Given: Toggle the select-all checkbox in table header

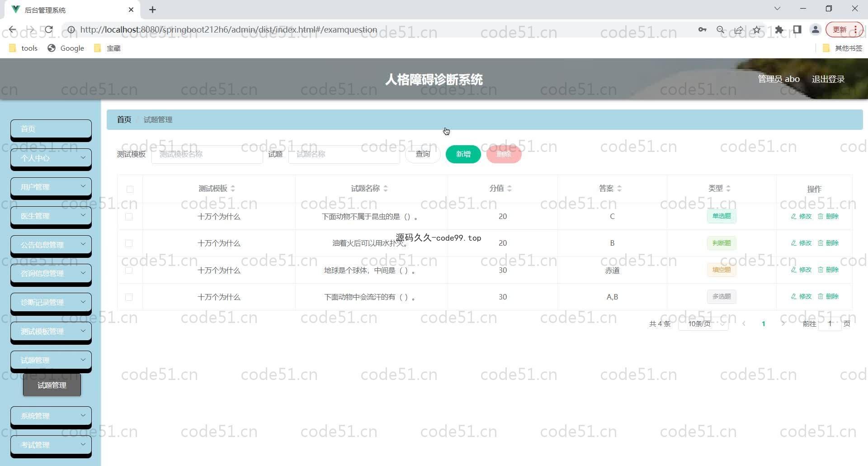Looking at the screenshot, I should pyautogui.click(x=130, y=189).
